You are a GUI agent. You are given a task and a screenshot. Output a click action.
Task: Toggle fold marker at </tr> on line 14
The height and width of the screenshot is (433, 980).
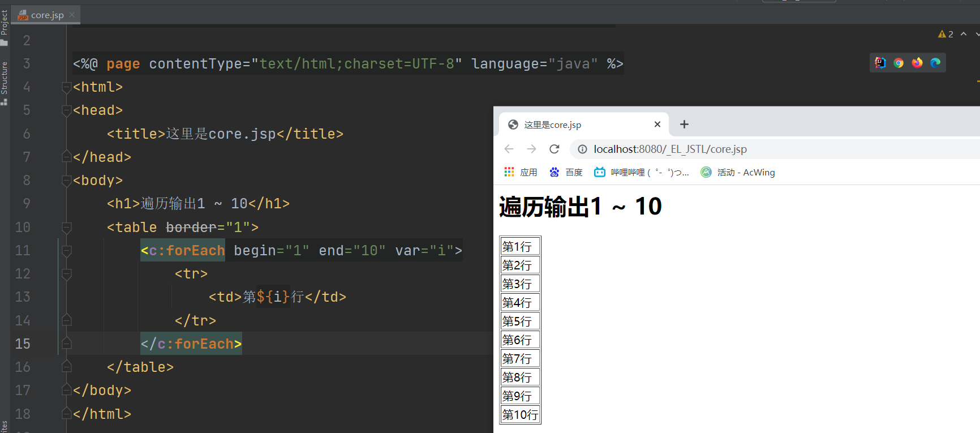coord(66,320)
